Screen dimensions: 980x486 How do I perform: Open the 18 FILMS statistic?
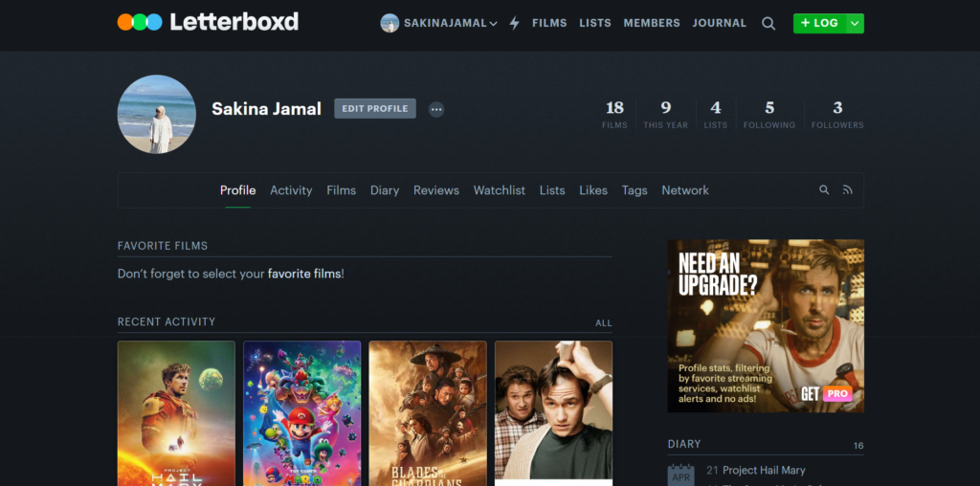(x=614, y=114)
